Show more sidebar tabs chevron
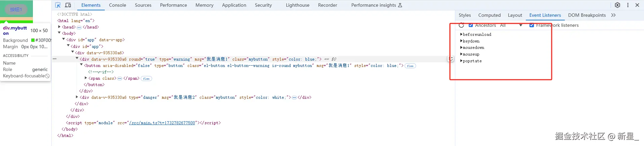 pos(613,15)
